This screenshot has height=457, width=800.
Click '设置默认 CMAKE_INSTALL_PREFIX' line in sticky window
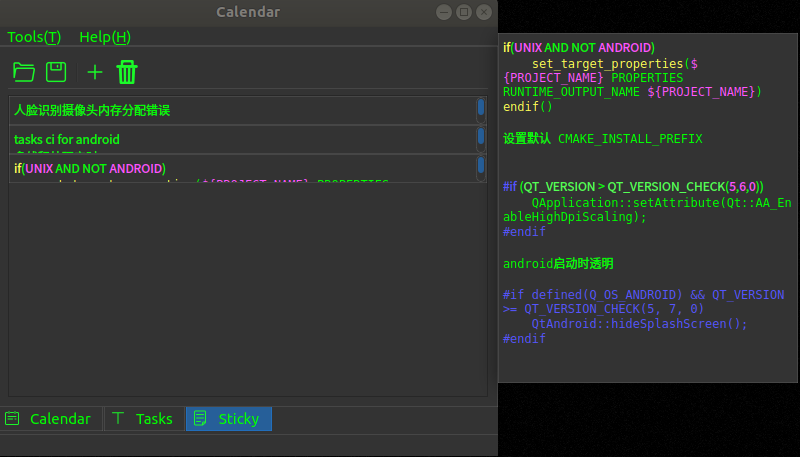(603, 139)
